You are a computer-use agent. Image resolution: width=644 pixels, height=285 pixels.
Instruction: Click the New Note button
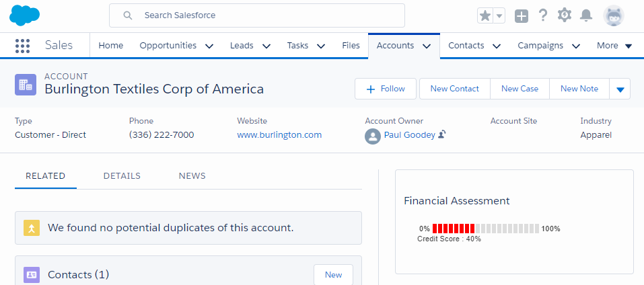[x=579, y=89]
